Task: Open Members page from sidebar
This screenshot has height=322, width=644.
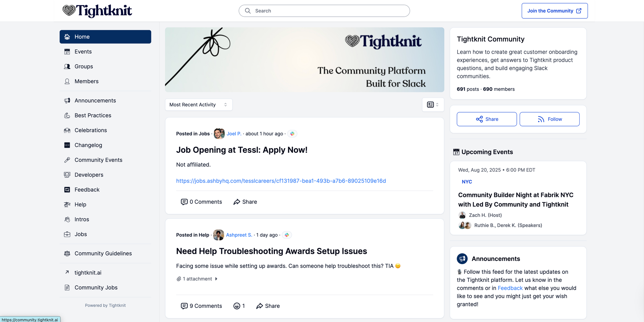Action: coord(105,81)
